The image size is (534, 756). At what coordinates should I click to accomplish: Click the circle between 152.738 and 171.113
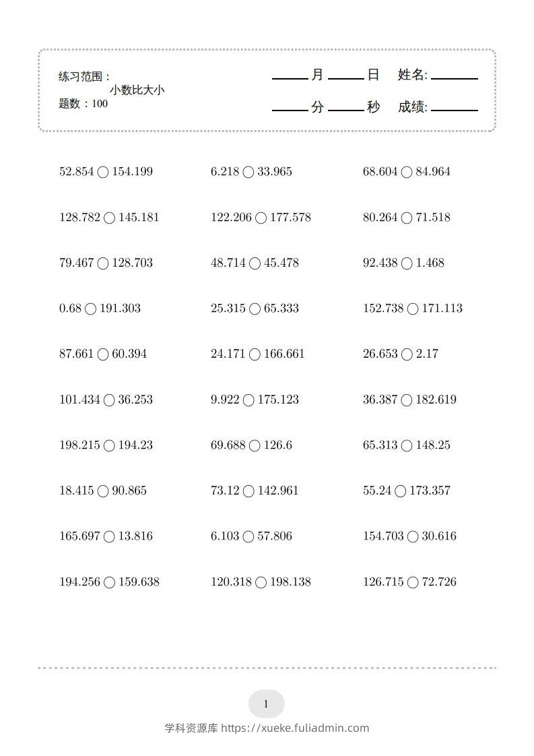click(413, 309)
